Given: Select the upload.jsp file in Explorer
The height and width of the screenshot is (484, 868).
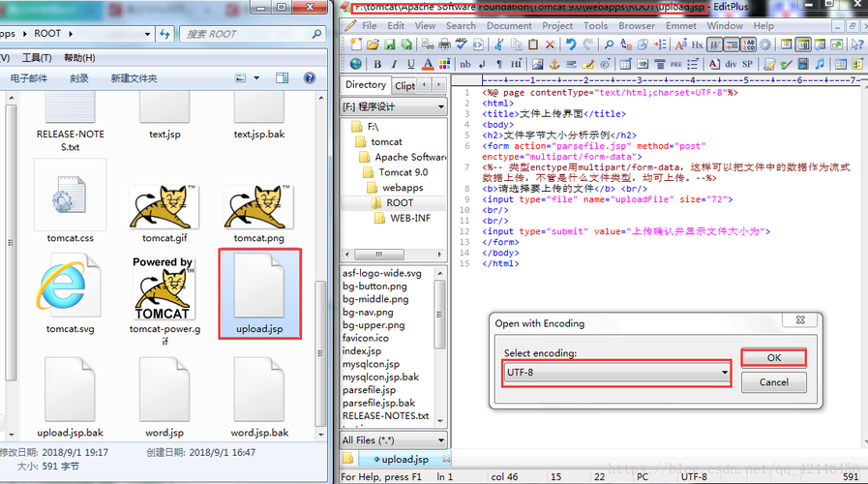Looking at the screenshot, I should [x=259, y=293].
